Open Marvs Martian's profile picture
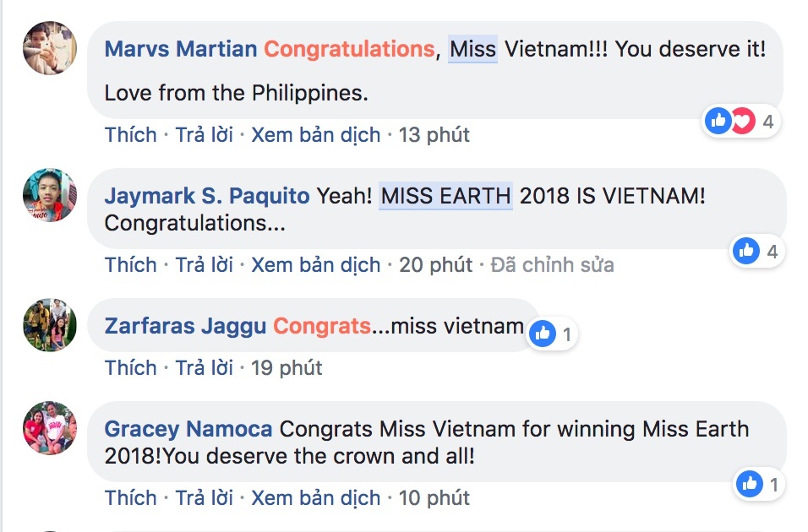This screenshot has height=532, width=808. click(48, 48)
